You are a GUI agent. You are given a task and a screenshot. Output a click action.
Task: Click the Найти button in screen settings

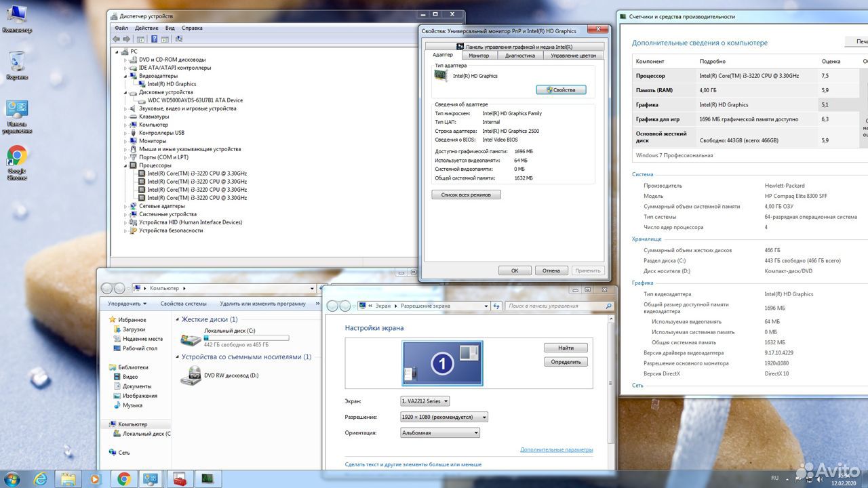[x=566, y=348]
